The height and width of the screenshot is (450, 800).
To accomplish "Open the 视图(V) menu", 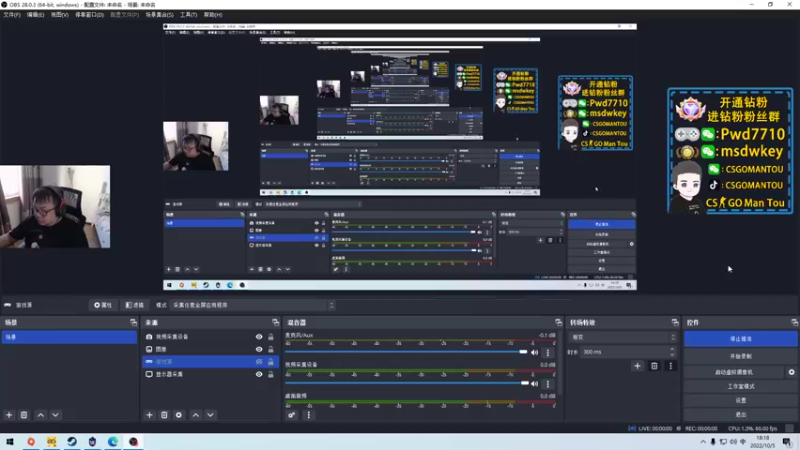I will pos(59,15).
